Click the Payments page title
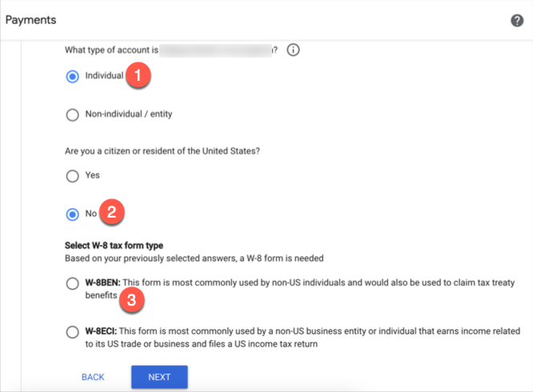 30,19
